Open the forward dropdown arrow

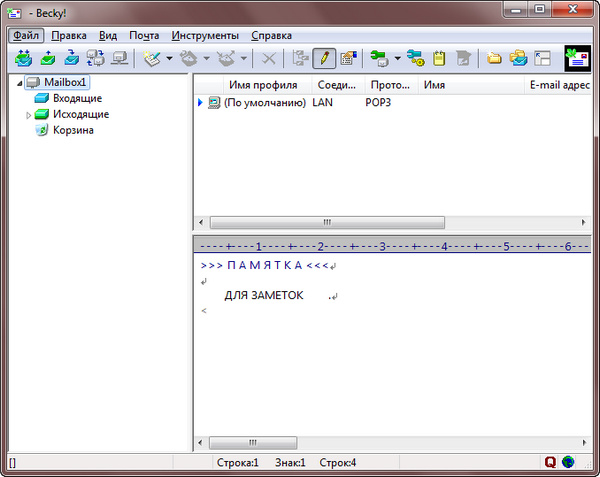(x=243, y=59)
